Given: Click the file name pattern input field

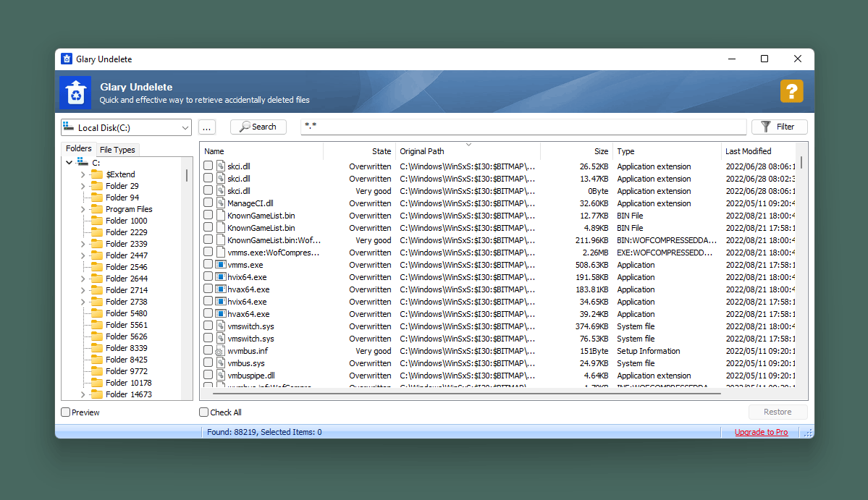Looking at the screenshot, I should click(x=523, y=127).
